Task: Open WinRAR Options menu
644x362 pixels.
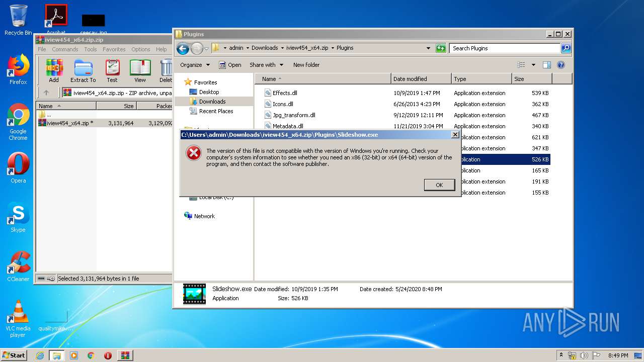Action: (x=140, y=49)
